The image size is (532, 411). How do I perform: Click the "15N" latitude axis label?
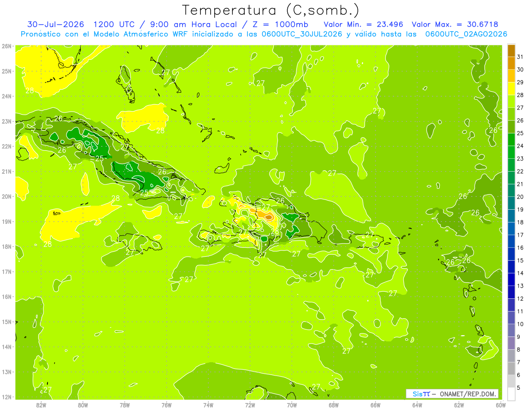(x=7, y=322)
